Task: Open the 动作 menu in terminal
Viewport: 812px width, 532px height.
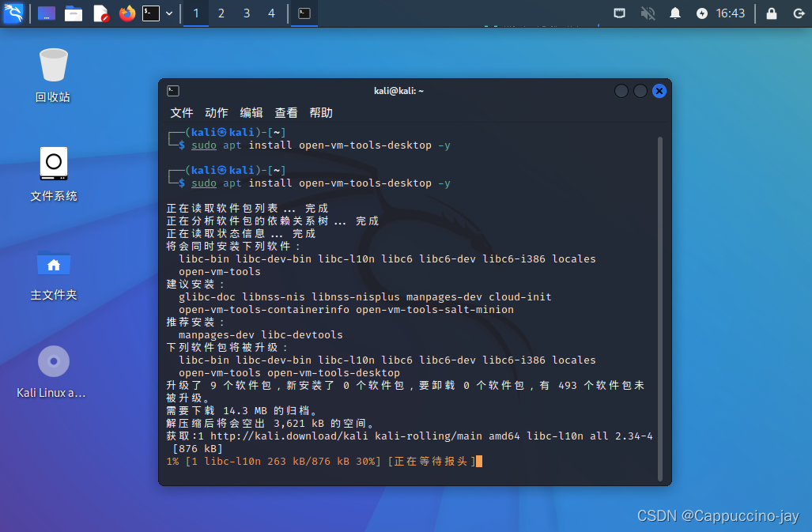Action: point(217,113)
